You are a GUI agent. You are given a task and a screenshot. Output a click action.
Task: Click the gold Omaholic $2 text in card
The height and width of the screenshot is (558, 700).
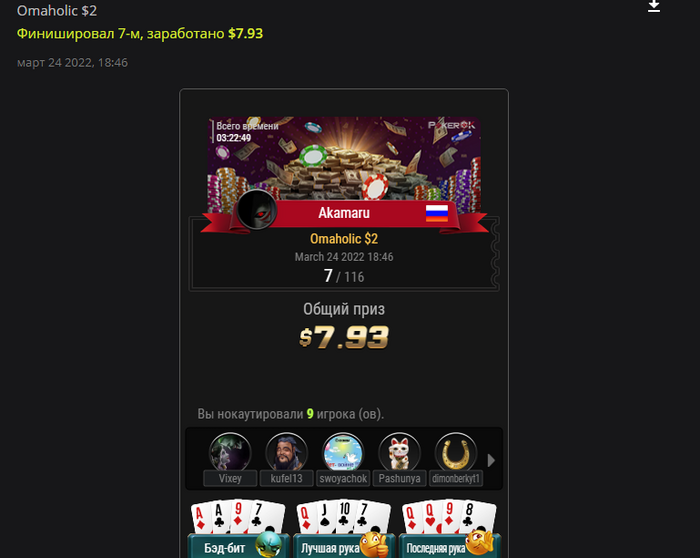coord(344,239)
